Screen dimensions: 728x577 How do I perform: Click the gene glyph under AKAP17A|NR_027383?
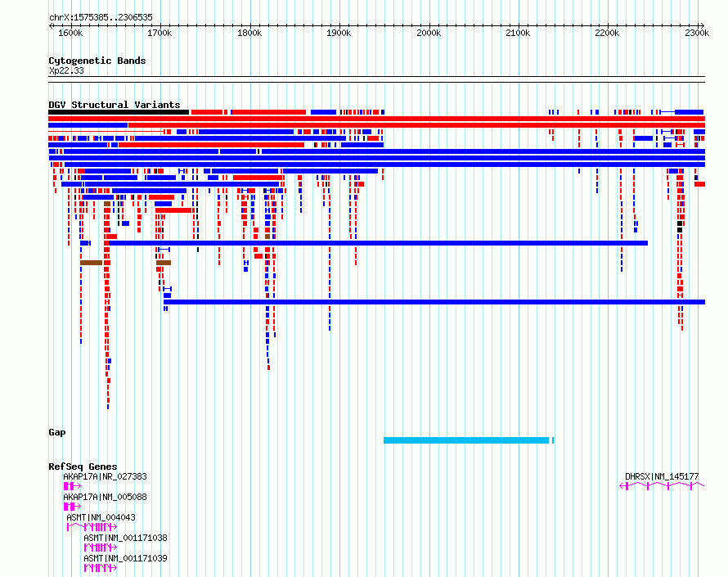click(x=72, y=486)
